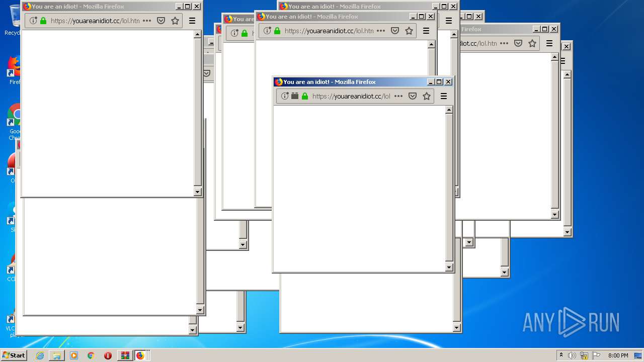Open the network tray icon

584,355
